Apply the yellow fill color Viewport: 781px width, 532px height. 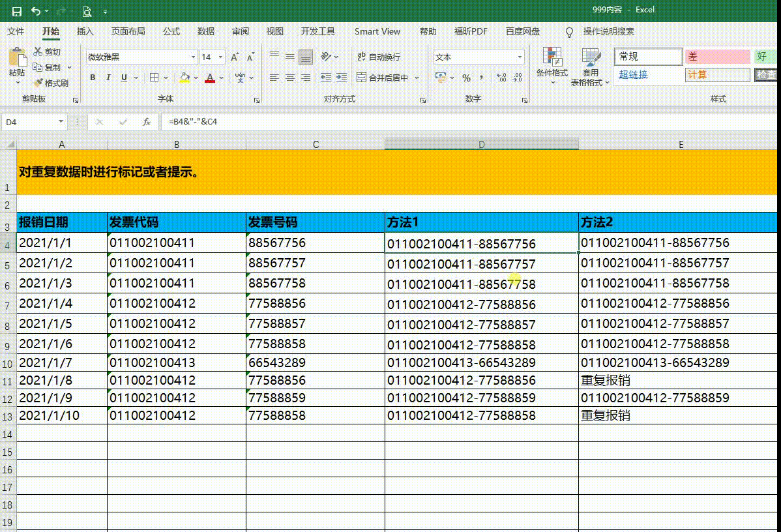coord(184,78)
